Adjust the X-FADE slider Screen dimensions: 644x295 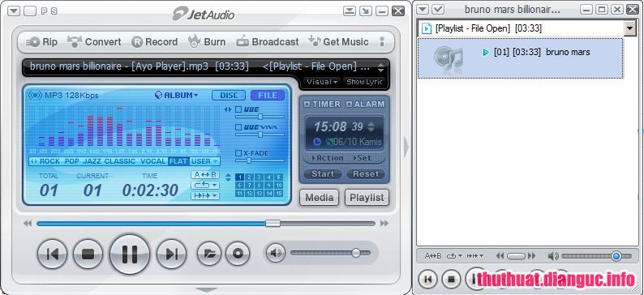(260, 160)
